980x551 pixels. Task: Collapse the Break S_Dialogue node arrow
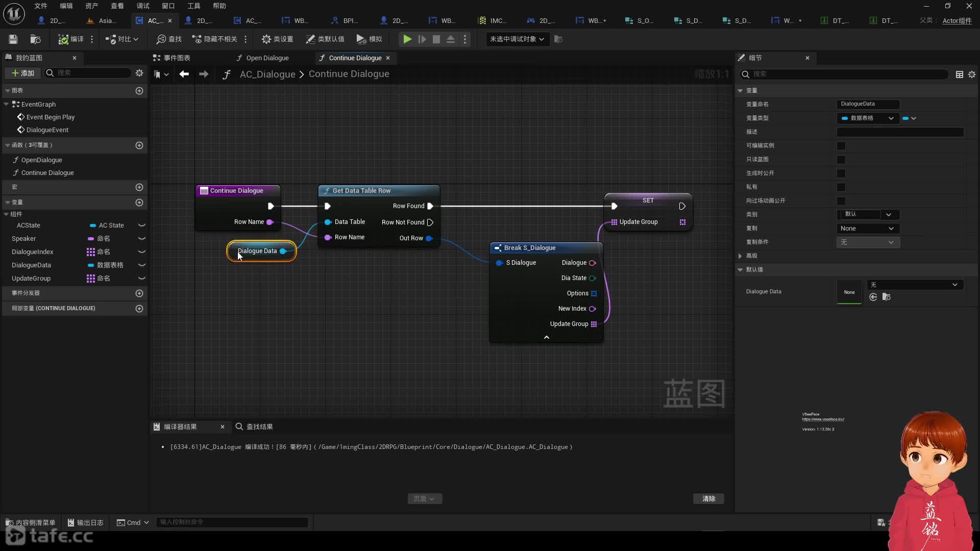coord(547,338)
